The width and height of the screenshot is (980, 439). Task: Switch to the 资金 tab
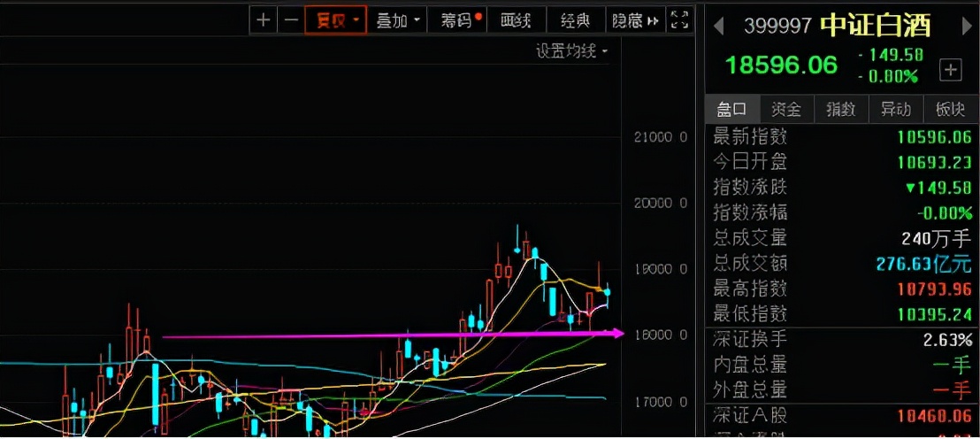pos(785,110)
